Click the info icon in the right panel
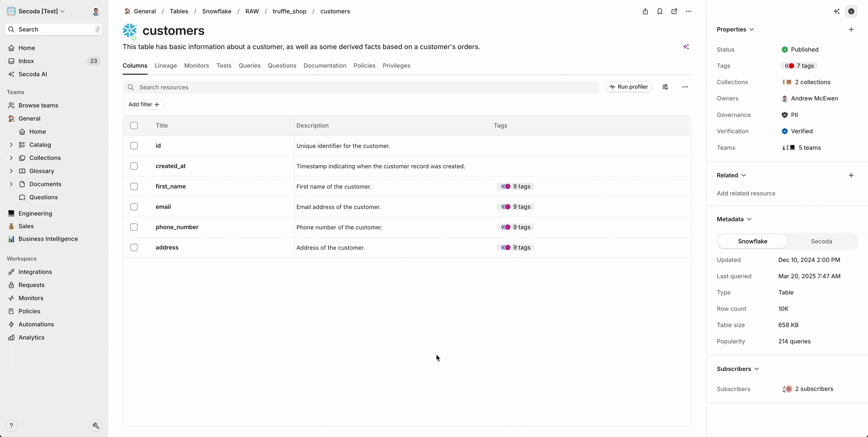 (851, 11)
